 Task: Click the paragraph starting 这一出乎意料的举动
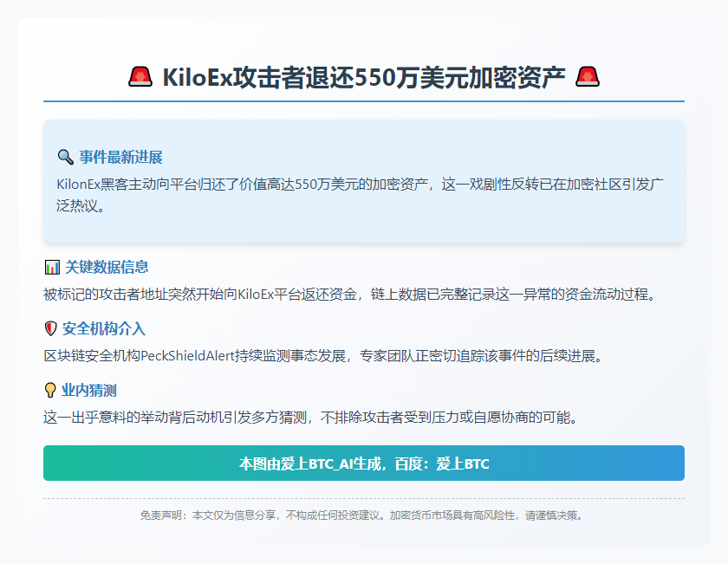coord(311,418)
